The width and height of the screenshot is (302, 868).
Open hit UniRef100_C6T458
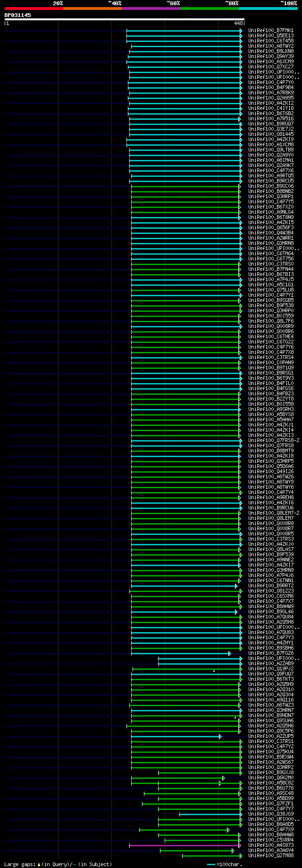pos(271,41)
